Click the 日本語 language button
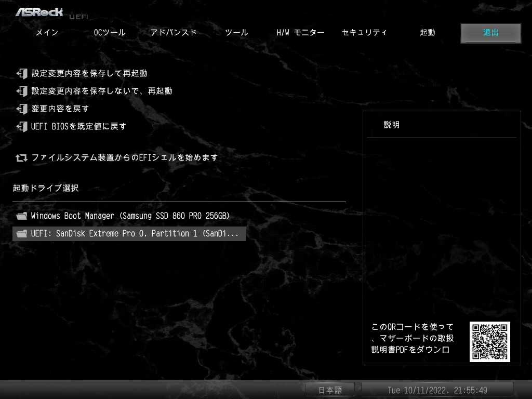The height and width of the screenshot is (399, 532). click(330, 390)
